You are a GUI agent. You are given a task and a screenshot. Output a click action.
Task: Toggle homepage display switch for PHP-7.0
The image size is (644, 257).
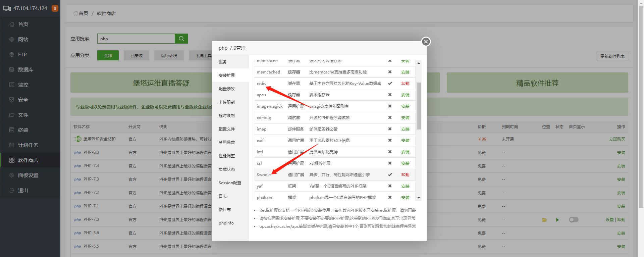point(574,220)
